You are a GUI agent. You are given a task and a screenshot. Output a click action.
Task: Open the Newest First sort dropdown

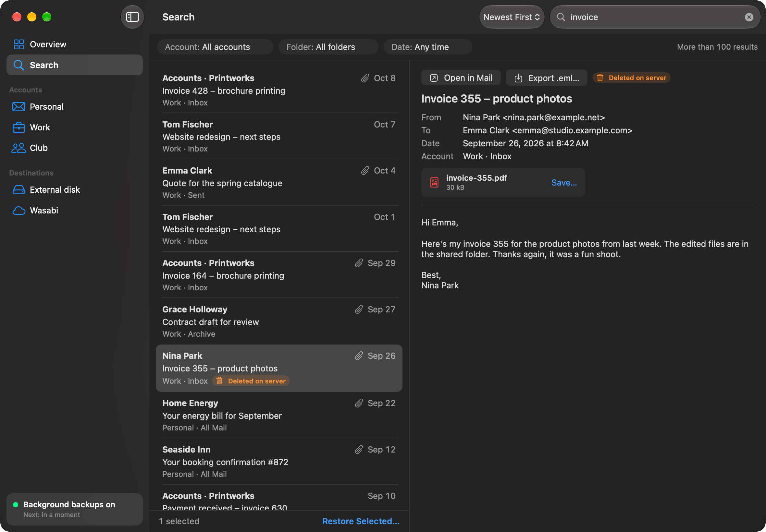[x=512, y=17]
